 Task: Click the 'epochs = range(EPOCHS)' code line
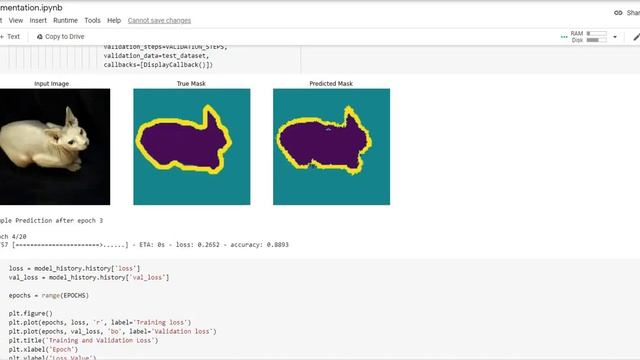(x=49, y=295)
